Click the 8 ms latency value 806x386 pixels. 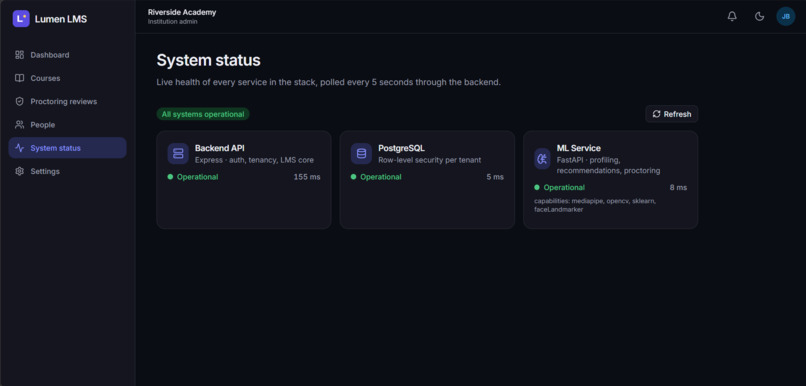(678, 188)
